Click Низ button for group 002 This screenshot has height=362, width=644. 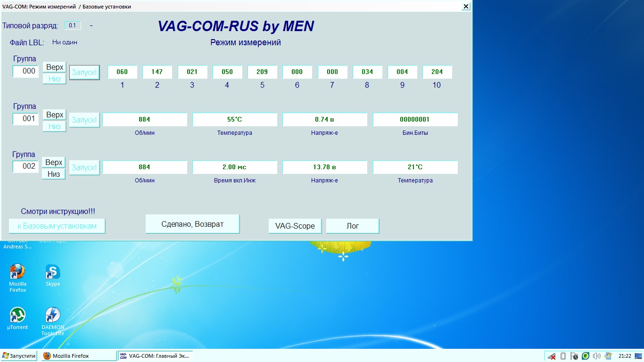point(54,174)
